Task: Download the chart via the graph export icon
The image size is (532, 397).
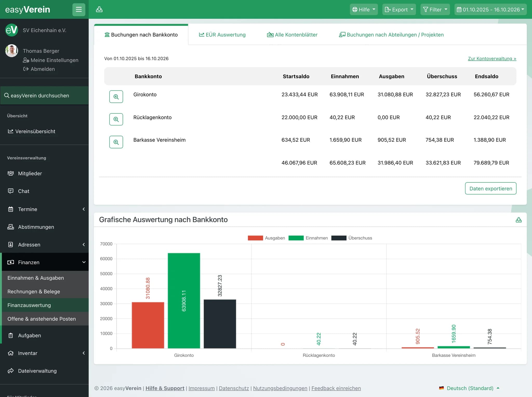Action: pyautogui.click(x=518, y=220)
